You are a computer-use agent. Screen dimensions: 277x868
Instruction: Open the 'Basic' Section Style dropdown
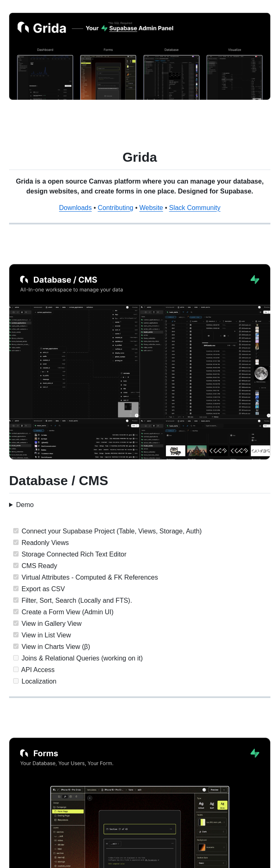pos(212,863)
